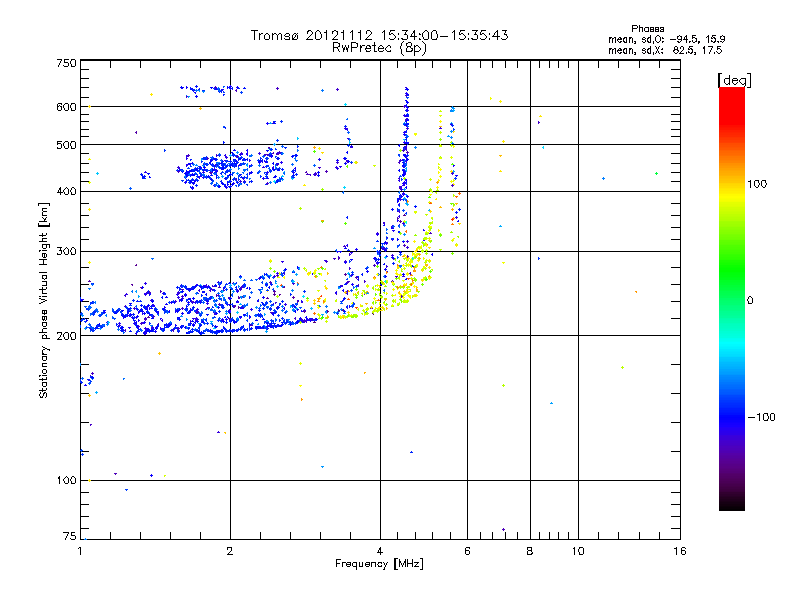Click the dense blue echo cluster near 450 km

pyautogui.click(x=219, y=170)
